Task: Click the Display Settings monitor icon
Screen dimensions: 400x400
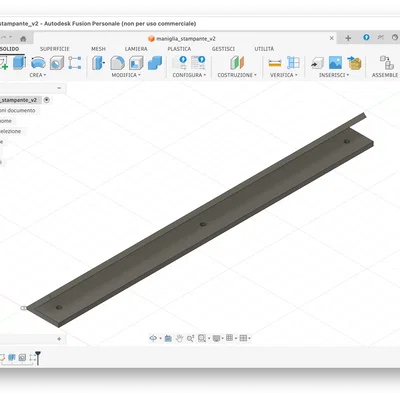Action: (216, 338)
